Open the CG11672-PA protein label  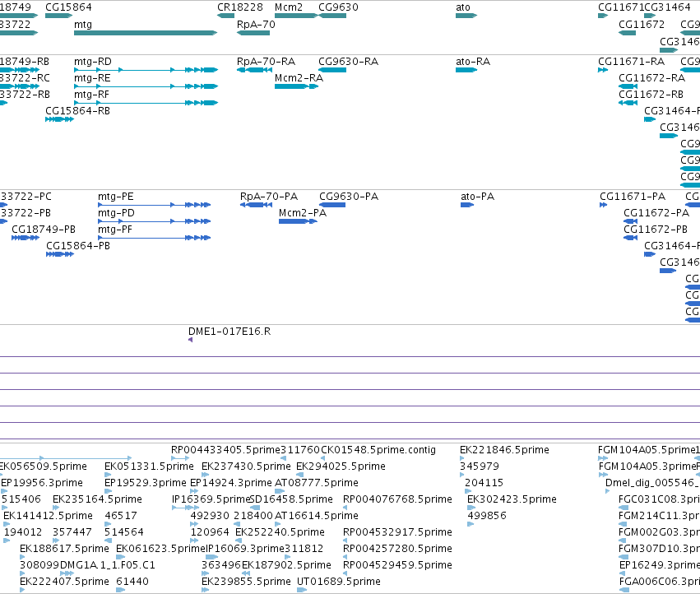(656, 213)
